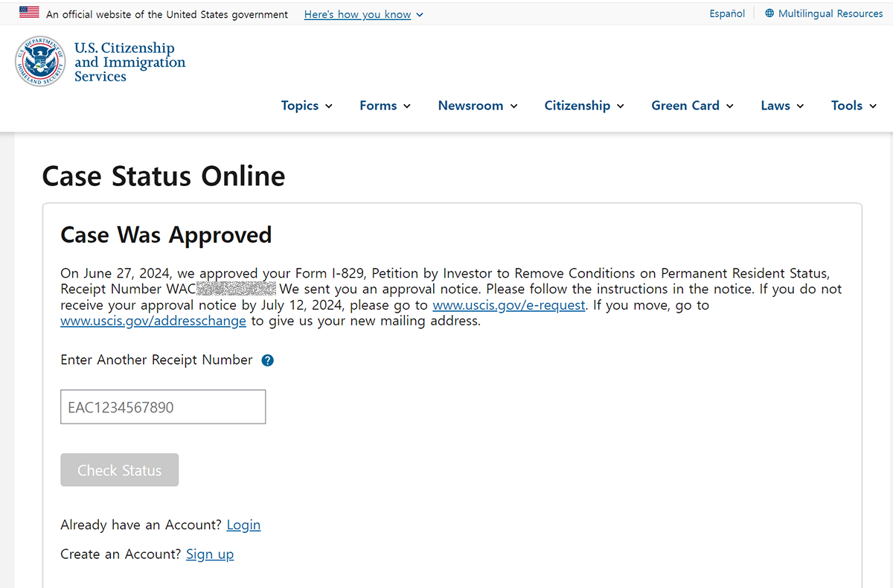Viewport: 893px width, 588px height.
Task: Open the Topics dropdown menu
Action: (x=307, y=106)
